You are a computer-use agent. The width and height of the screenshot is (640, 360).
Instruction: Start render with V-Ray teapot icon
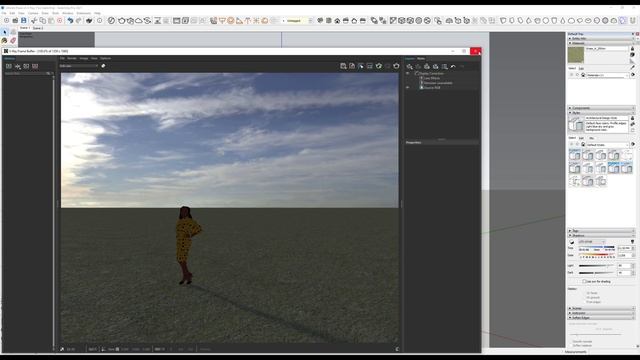point(121,20)
